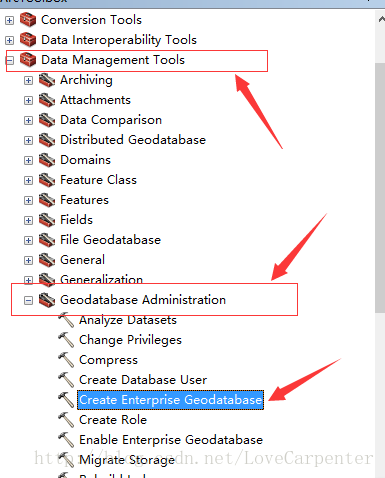Expand the Fields toolset

click(x=28, y=220)
